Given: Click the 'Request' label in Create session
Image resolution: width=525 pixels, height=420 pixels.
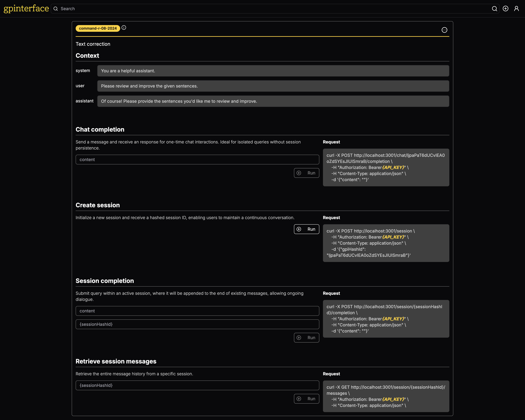Looking at the screenshot, I should 331,218.
